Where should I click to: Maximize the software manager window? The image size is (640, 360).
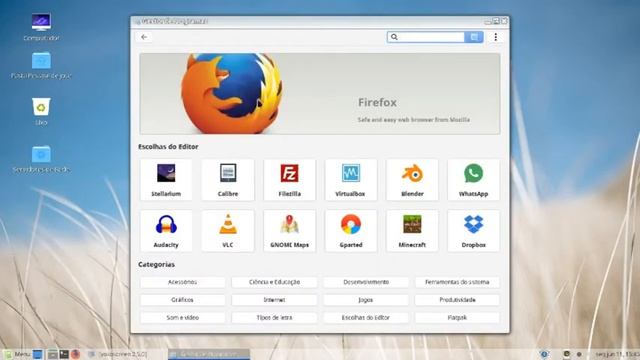[496, 21]
